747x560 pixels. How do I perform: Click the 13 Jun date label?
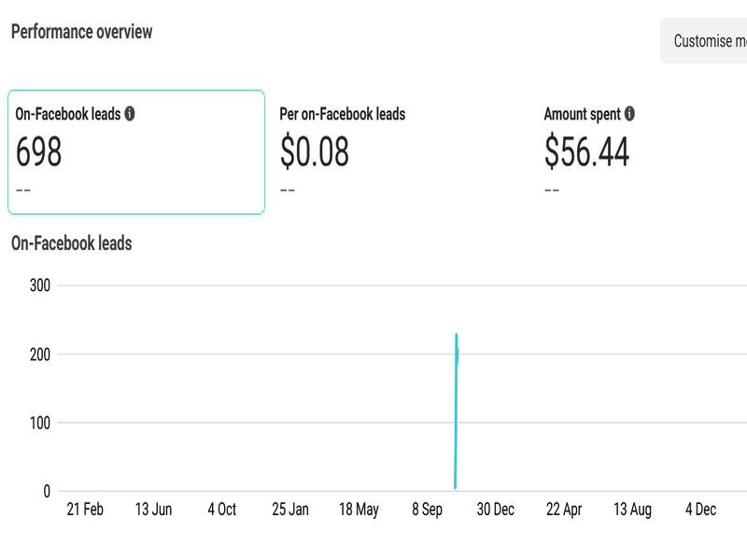click(153, 510)
